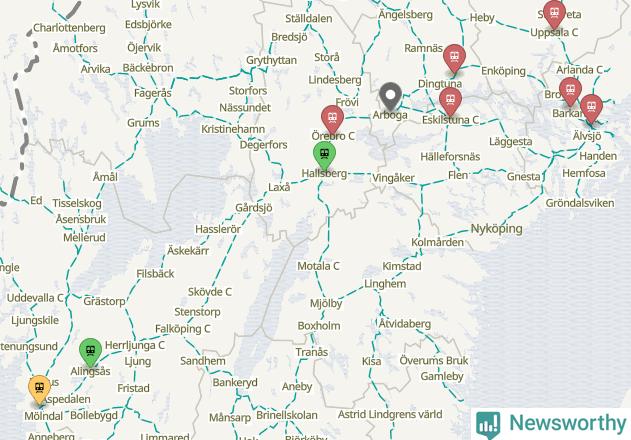Click the red train marker at Uppsala C
This screenshot has width=631, height=440.
click(x=554, y=14)
